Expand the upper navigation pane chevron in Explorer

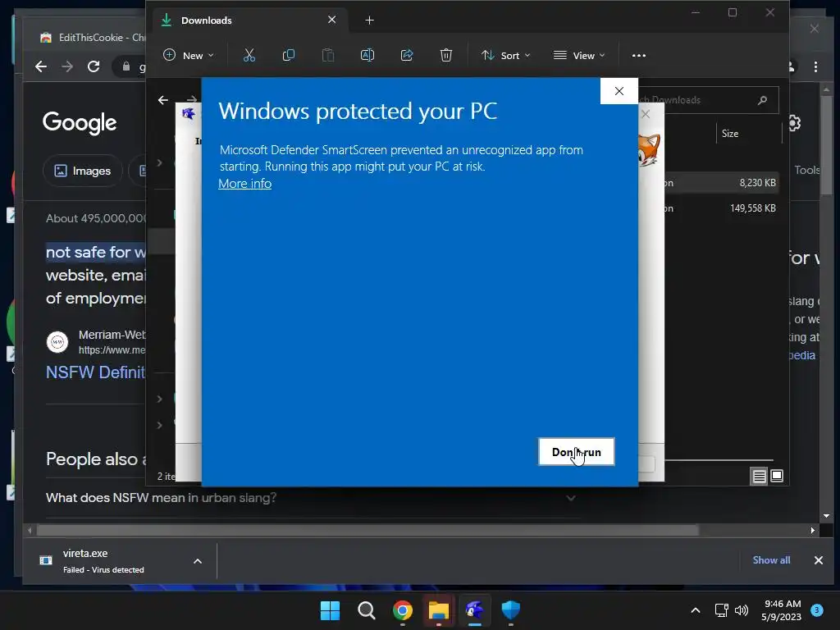(159, 162)
